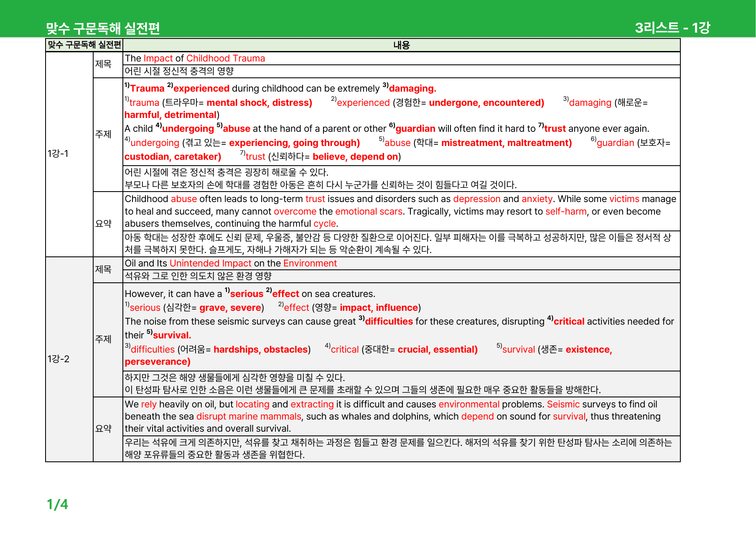
Task: Click the red word Trauma in first sentence
Action: 147,88
